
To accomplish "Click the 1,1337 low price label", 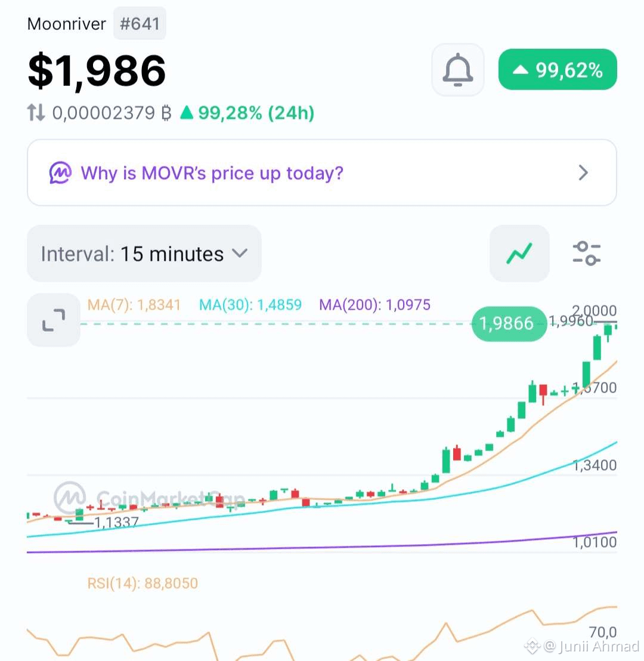I will [x=116, y=523].
